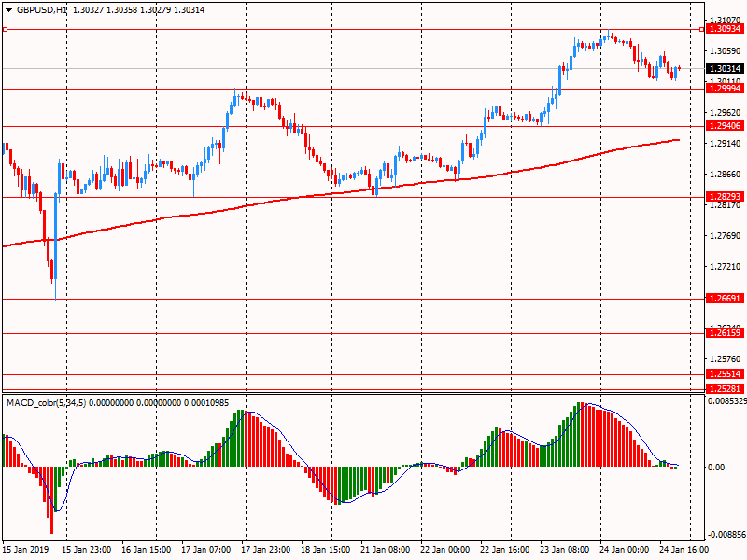Viewport: 747px width, 560px height.
Task: Click the 1.29620 price scale value
Action: 726,113
